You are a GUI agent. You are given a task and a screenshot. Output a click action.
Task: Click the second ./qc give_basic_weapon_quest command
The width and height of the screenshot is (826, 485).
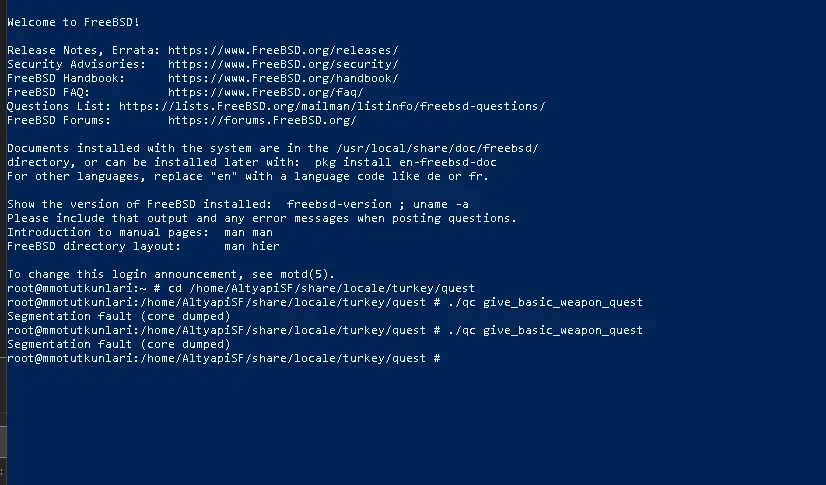(x=545, y=331)
